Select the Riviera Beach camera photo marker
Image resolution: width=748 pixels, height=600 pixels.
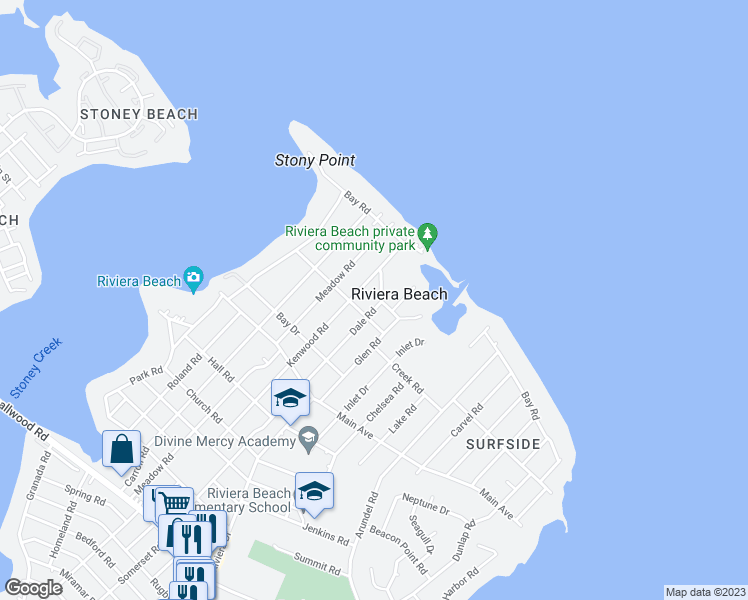tap(193, 279)
